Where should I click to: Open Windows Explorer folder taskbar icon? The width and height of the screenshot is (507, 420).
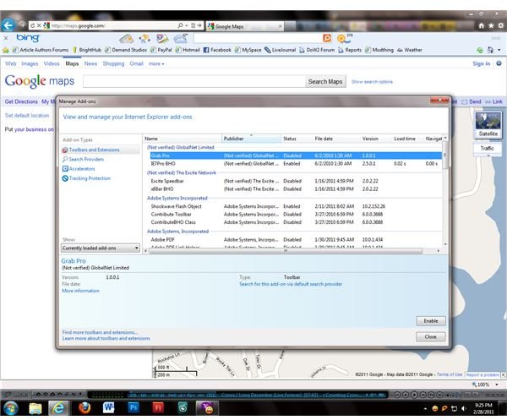[35, 408]
